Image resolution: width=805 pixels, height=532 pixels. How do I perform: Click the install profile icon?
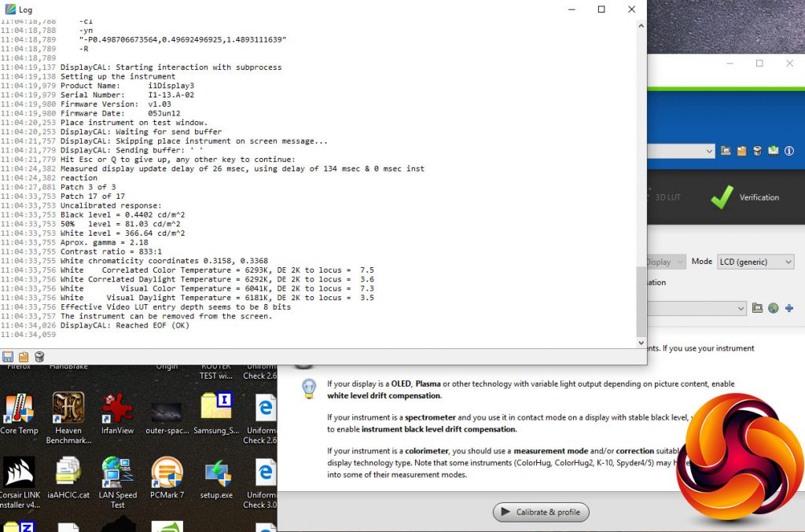774,151
